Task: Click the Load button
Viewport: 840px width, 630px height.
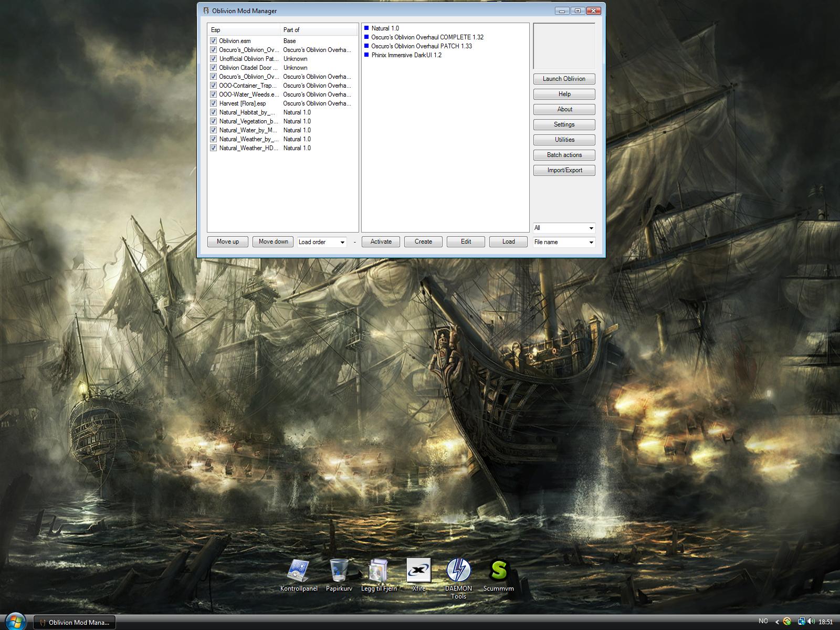Action: point(508,241)
